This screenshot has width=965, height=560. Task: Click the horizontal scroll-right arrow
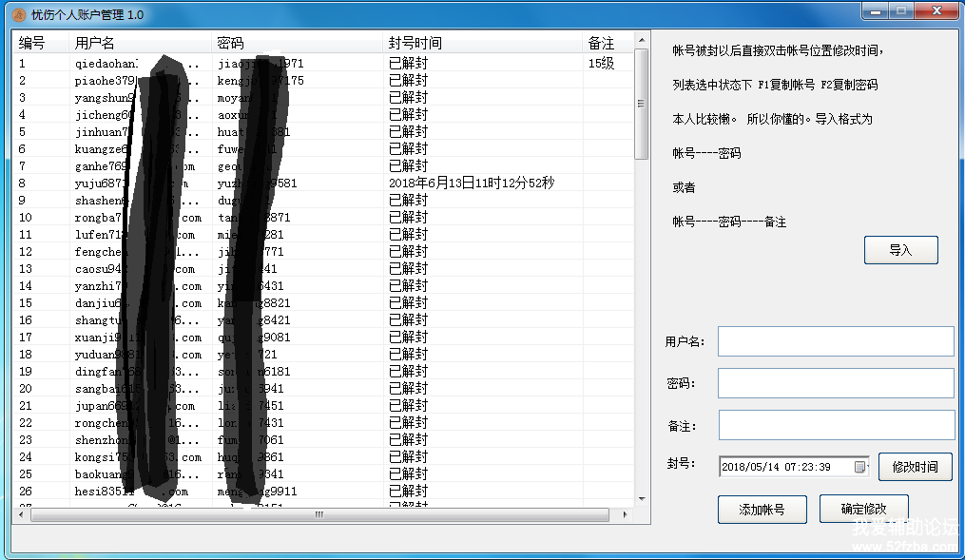click(626, 514)
